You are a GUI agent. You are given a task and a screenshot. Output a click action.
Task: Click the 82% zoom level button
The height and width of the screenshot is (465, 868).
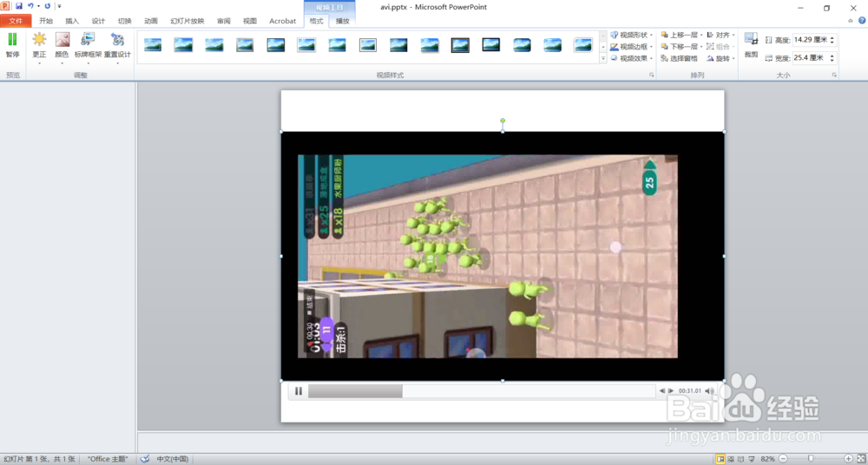point(768,459)
